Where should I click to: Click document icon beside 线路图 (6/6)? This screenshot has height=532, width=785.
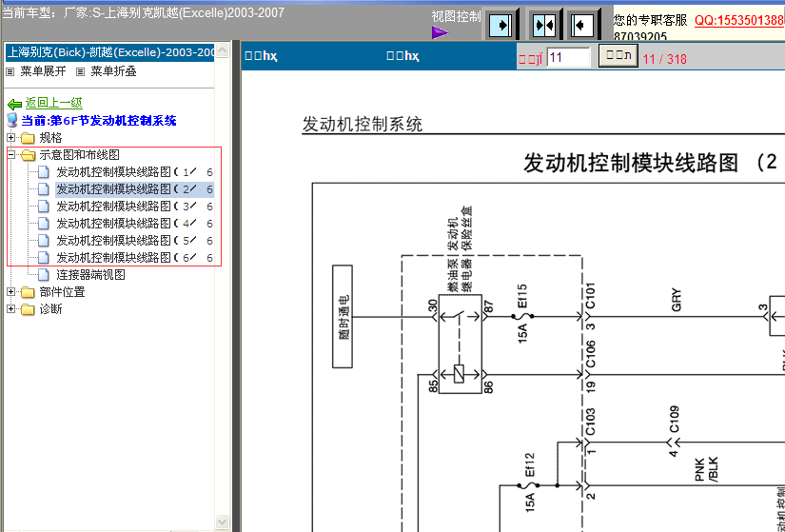point(44,258)
